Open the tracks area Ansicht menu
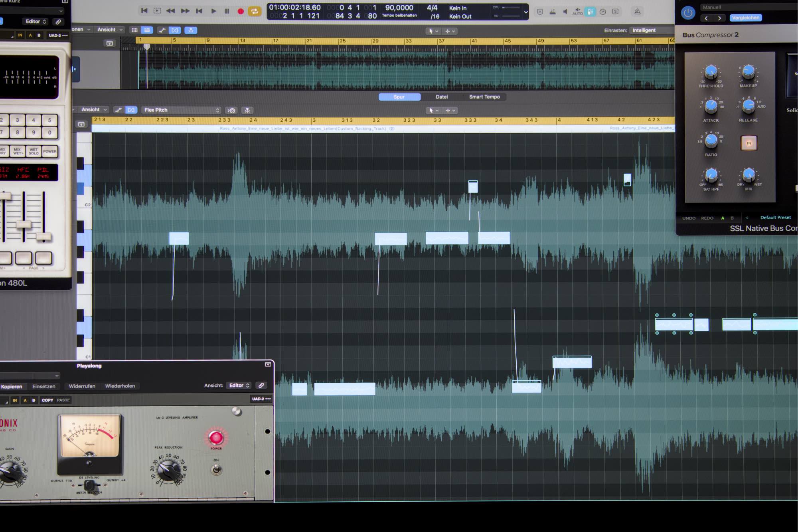Image resolution: width=798 pixels, height=532 pixels. (110, 30)
